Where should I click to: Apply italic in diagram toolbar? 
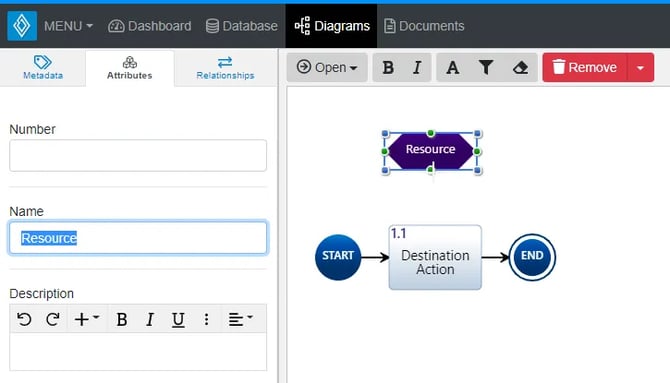click(417, 68)
